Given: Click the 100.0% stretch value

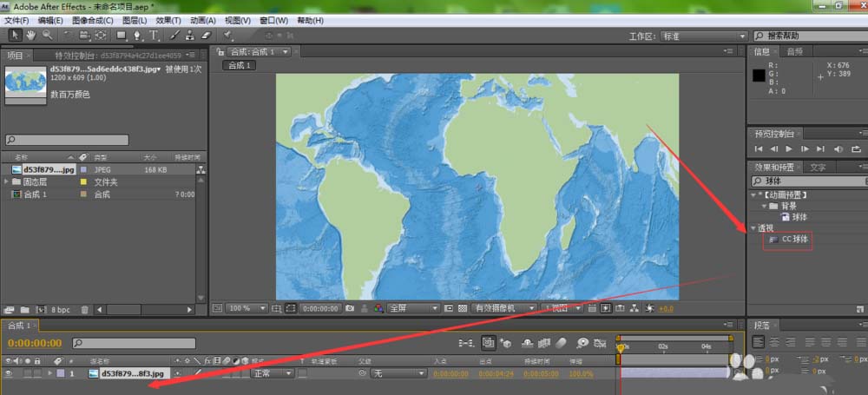Looking at the screenshot, I should point(581,374).
